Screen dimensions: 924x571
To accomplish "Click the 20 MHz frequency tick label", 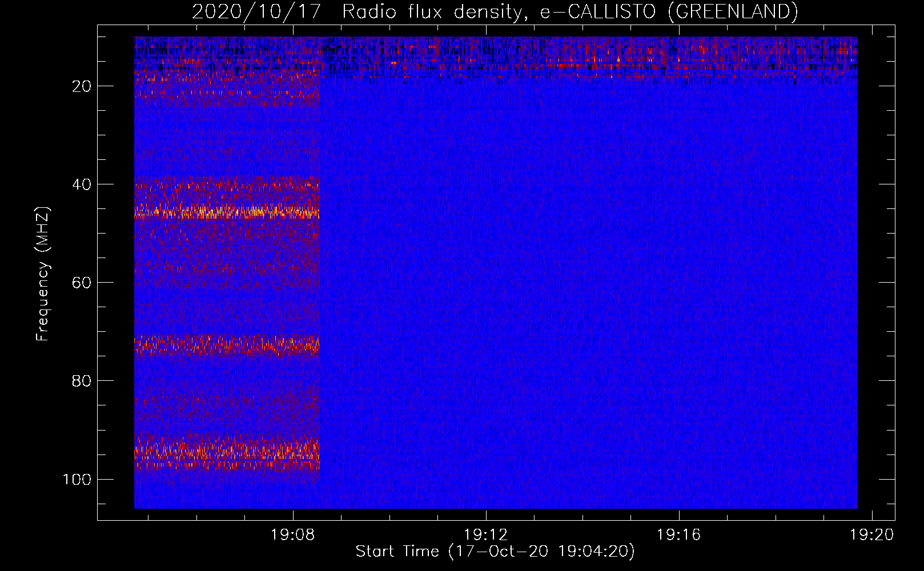I will tap(82, 86).
